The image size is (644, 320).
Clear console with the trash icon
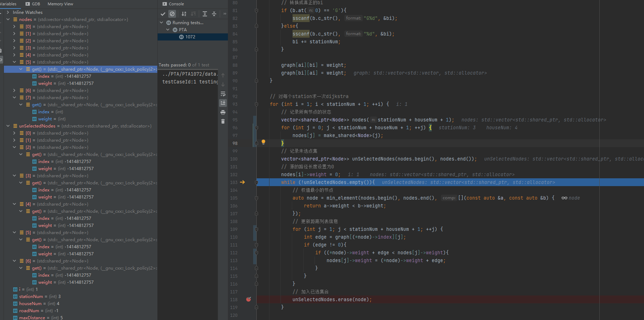point(223,121)
